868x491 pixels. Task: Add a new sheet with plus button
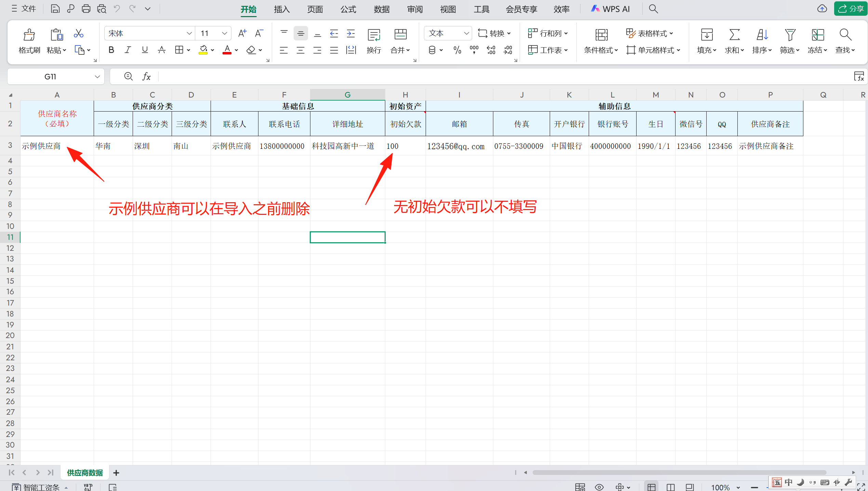116,473
